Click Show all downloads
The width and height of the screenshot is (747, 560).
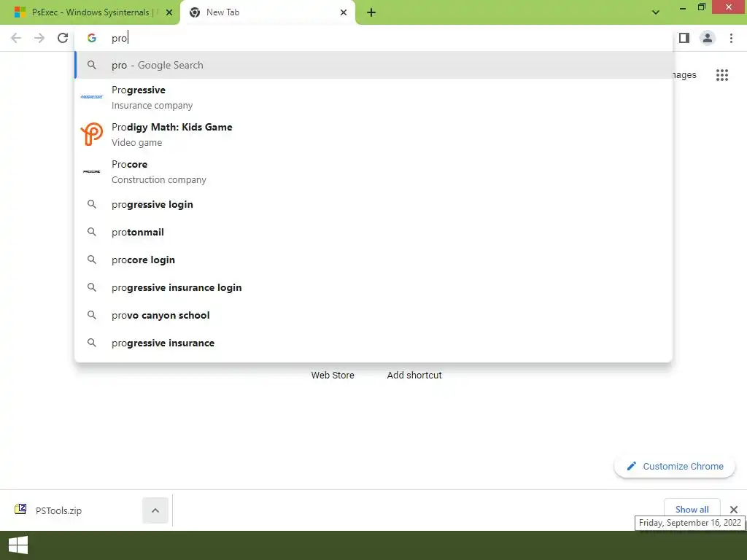[x=692, y=509]
